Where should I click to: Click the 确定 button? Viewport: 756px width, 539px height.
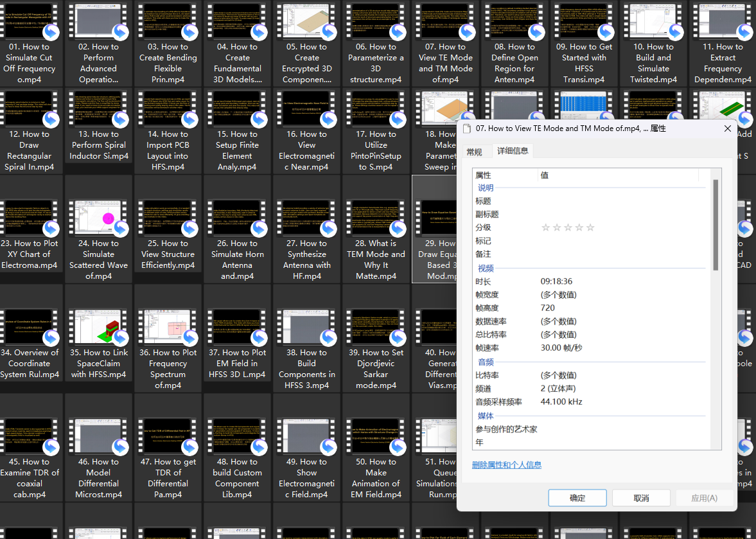point(577,498)
